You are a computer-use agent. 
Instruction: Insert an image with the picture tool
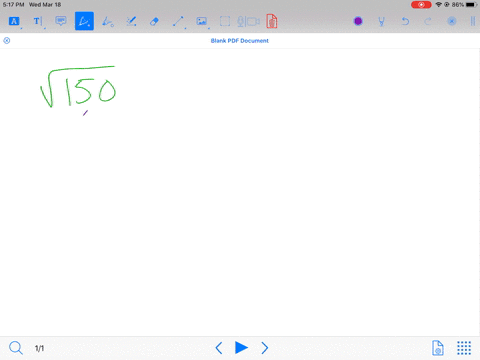(x=201, y=22)
